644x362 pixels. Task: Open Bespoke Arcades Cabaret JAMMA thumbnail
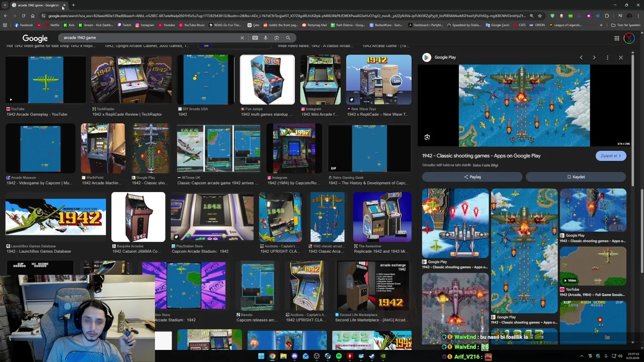point(138,217)
